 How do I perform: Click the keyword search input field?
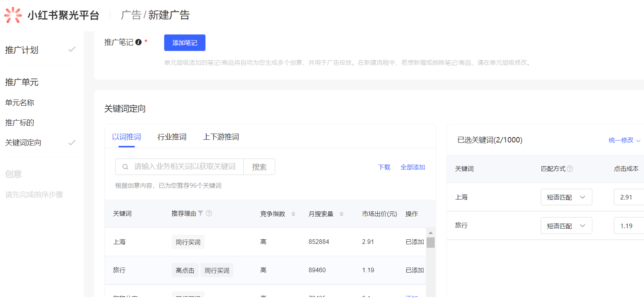[179, 167]
